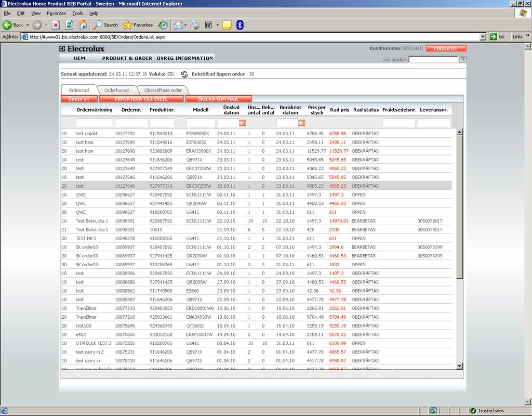The image size is (532, 416).
Task: Open the PRODUKT & ORDER navigation item
Action: (x=127, y=58)
